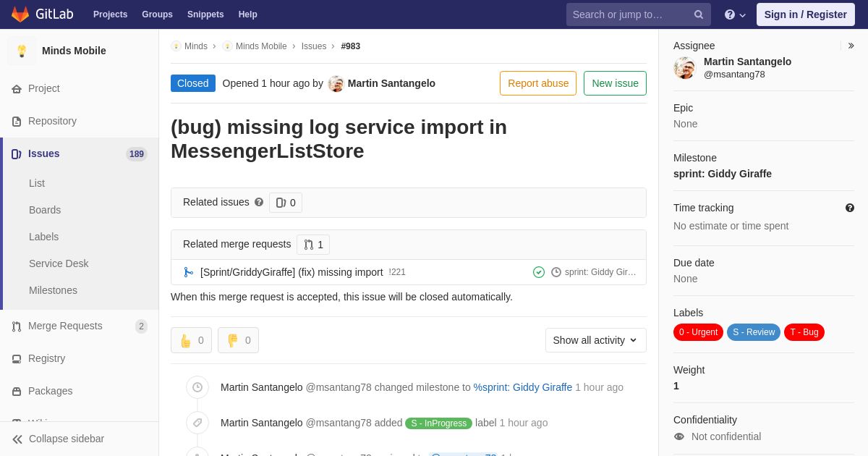The image size is (868, 456).
Task: Open issue Boards submenu item
Action: (45, 210)
